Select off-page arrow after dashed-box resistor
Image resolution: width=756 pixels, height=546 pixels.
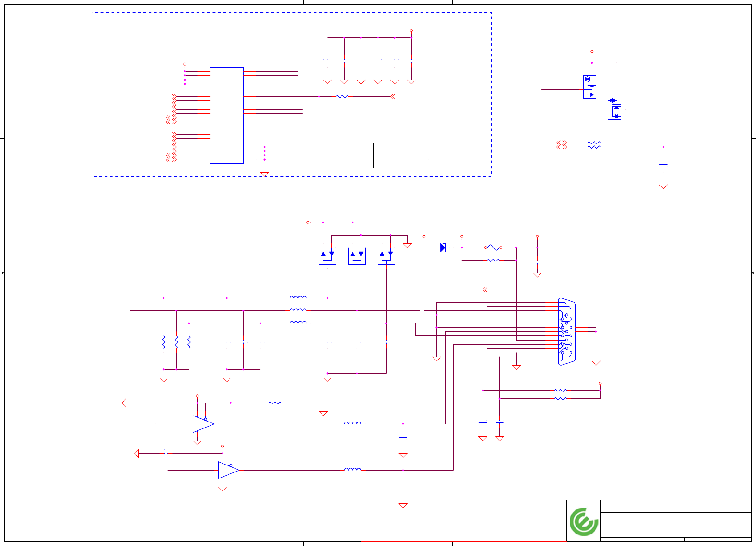click(x=392, y=97)
